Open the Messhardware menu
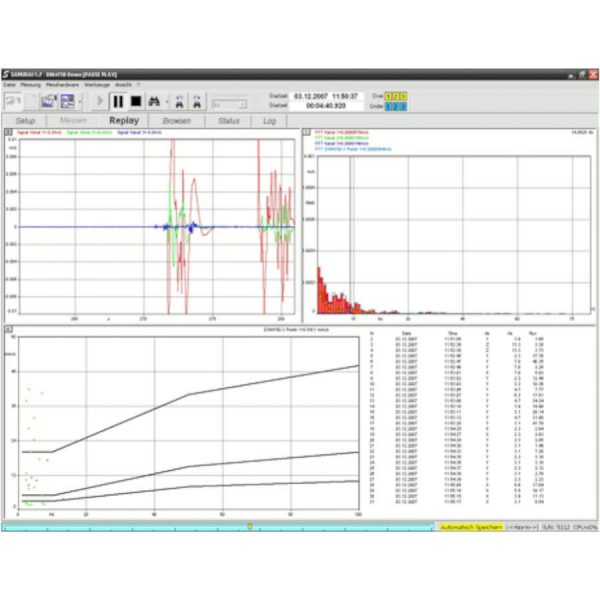 pos(62,85)
